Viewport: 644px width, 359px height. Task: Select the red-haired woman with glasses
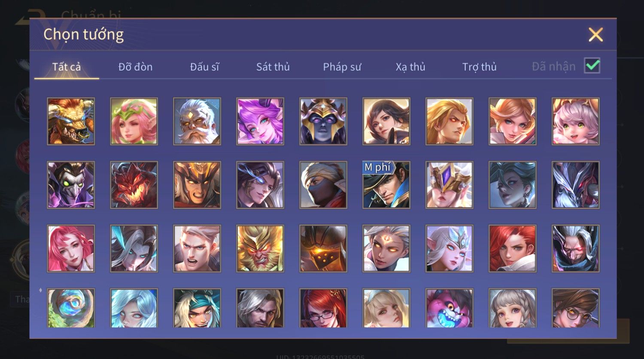coord(323,308)
